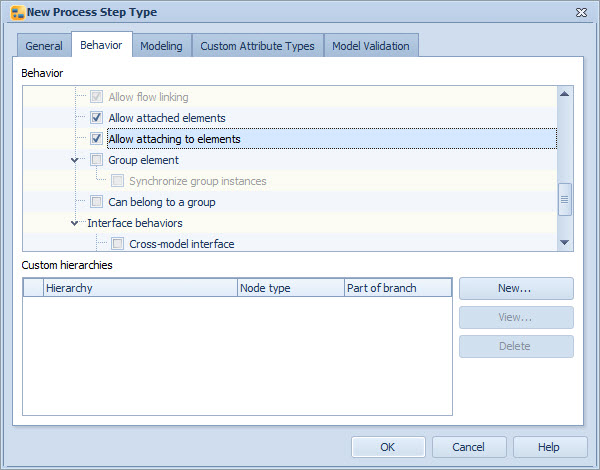
Task: Toggle Allow attaching to elements checkbox
Action: [x=97, y=139]
